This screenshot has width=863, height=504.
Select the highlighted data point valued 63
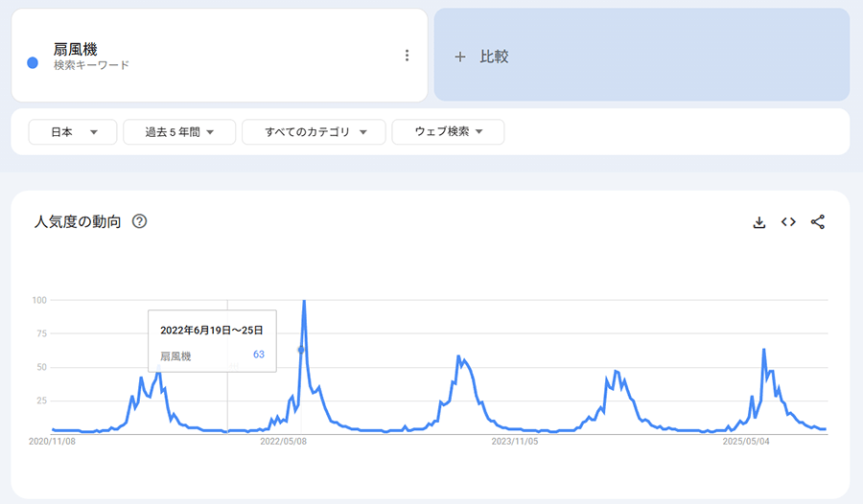(300, 350)
